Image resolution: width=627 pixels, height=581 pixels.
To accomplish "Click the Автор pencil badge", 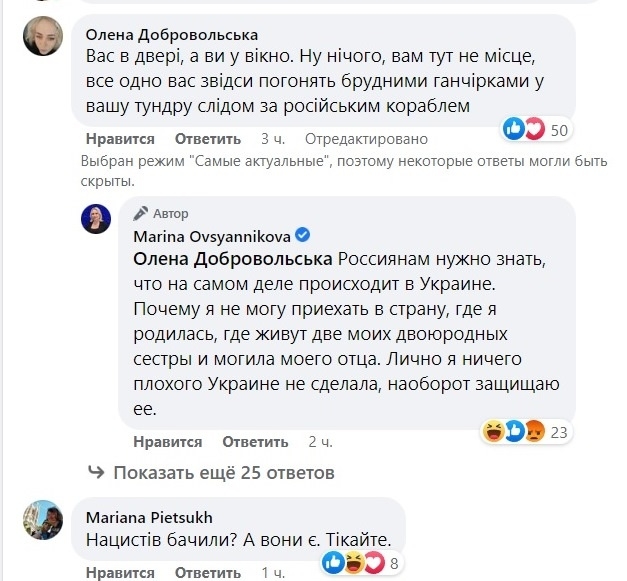I will point(160,213).
